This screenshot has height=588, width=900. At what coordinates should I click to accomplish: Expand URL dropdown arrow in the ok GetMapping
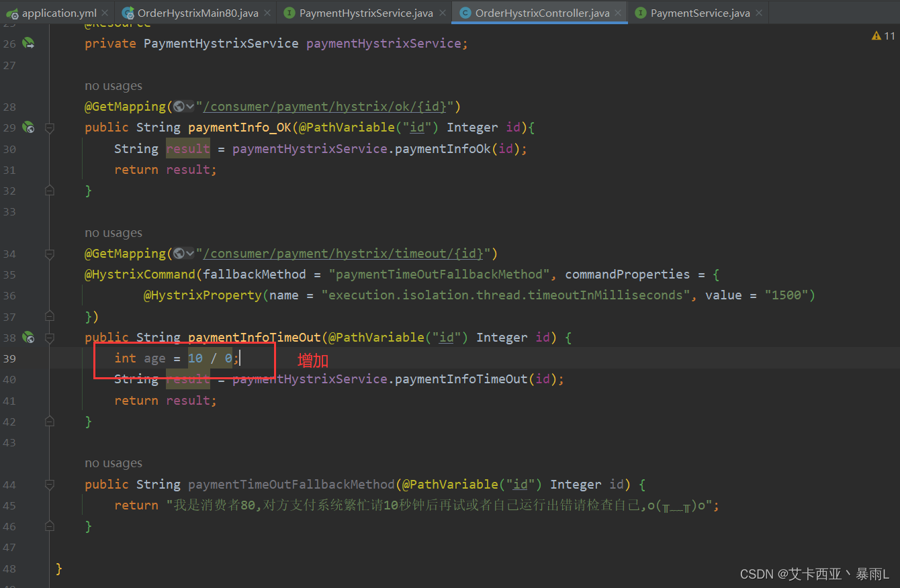pyautogui.click(x=190, y=106)
